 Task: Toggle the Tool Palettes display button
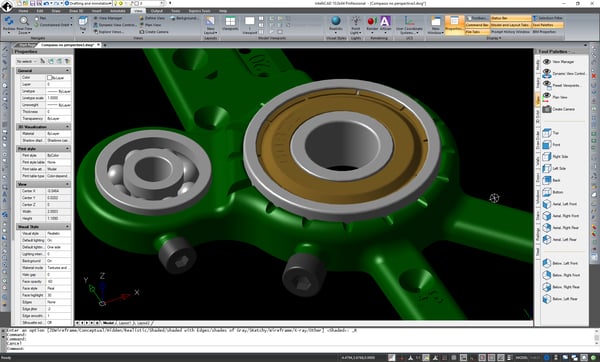(548, 25)
